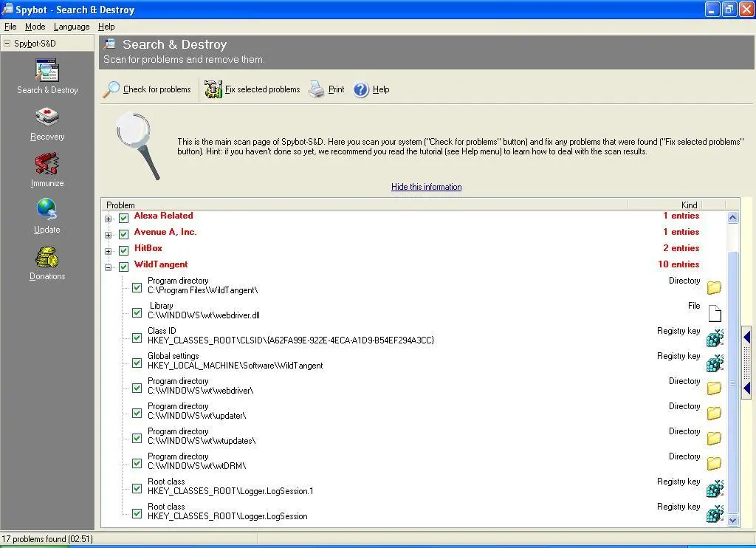Collapse the Spybot-S&D sidebar section
Screen dimensions: 756x548
click(7, 43)
